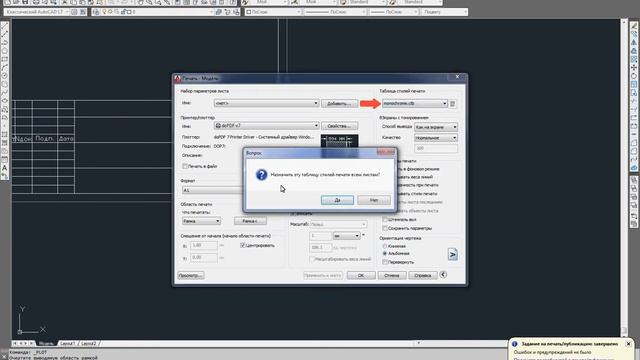Open the color control 'ПоСлою' dropdown
The width and height of the screenshot is (640, 360).
273,12
